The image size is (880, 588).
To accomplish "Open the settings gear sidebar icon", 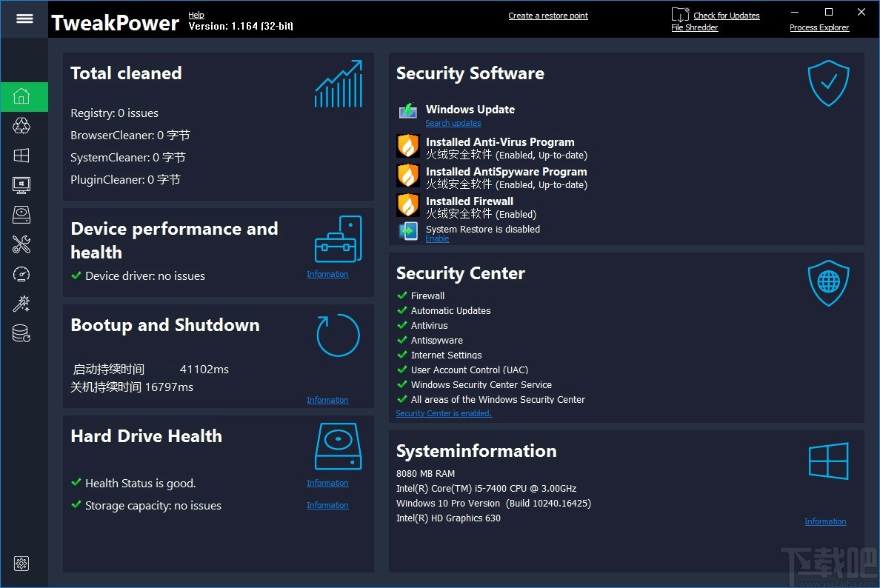I will tap(21, 564).
